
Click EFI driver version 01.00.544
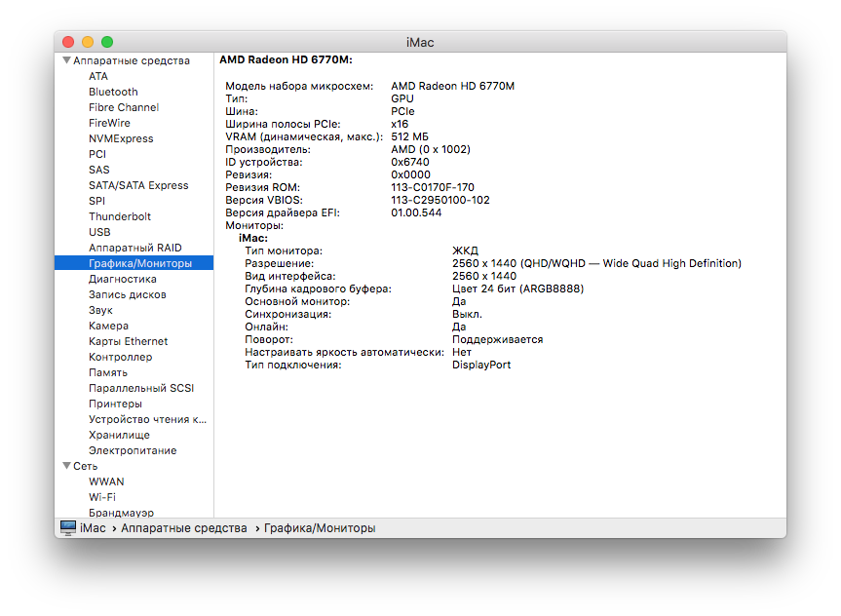(x=416, y=212)
